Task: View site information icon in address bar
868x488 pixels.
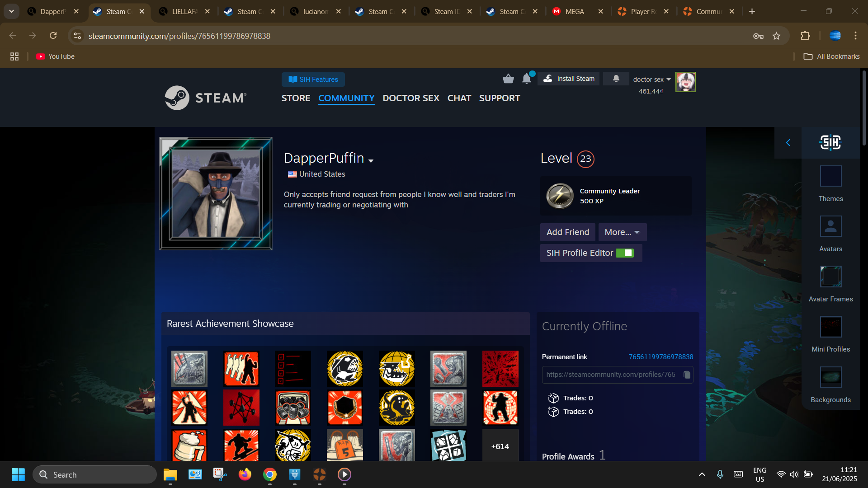Action: click(x=77, y=36)
